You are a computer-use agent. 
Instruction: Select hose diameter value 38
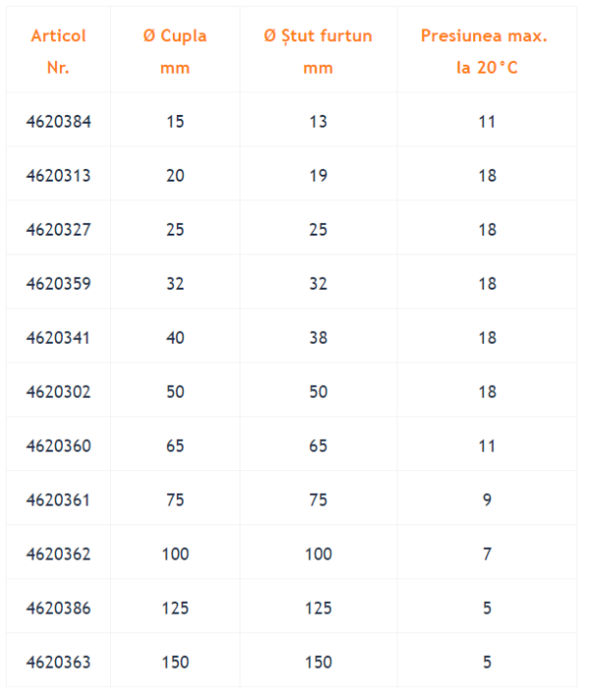pos(318,338)
